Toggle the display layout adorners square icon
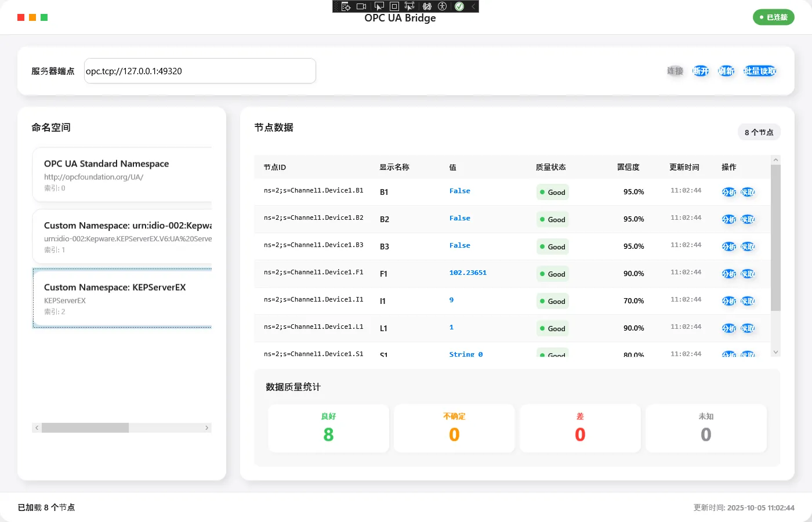Image resolution: width=812 pixels, height=522 pixels. click(x=394, y=6)
